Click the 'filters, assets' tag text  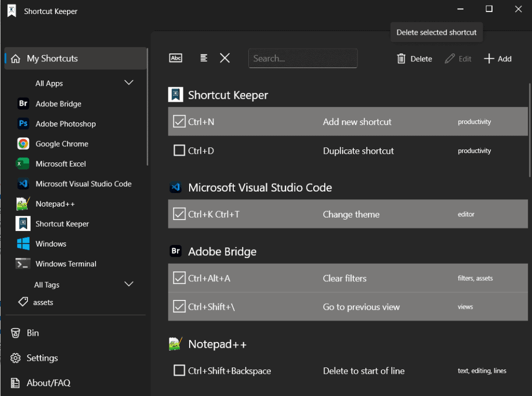click(x=475, y=278)
